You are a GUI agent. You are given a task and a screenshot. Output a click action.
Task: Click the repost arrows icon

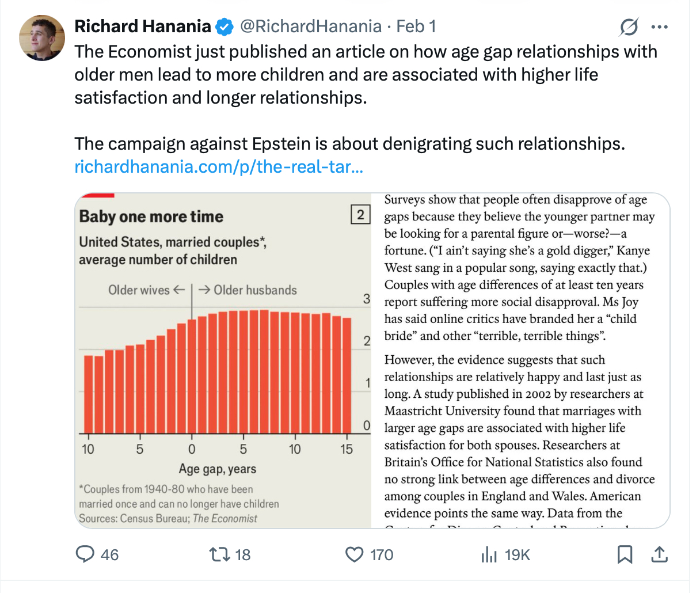click(218, 554)
